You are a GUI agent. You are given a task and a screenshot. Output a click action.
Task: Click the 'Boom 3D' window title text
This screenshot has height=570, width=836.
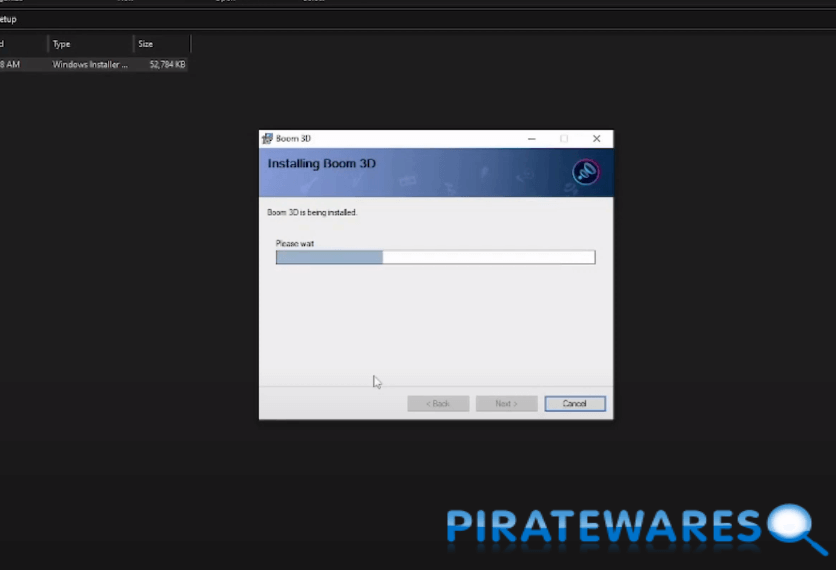pos(293,139)
